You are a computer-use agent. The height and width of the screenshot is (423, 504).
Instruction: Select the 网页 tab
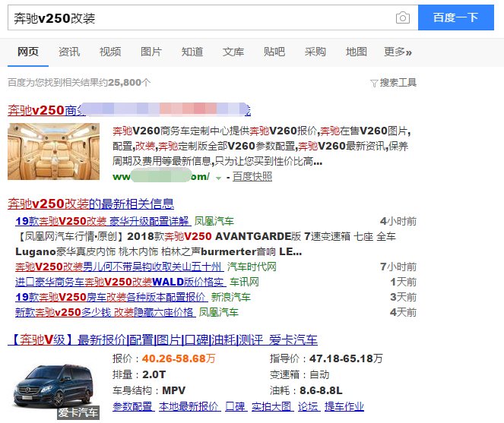pos(28,52)
